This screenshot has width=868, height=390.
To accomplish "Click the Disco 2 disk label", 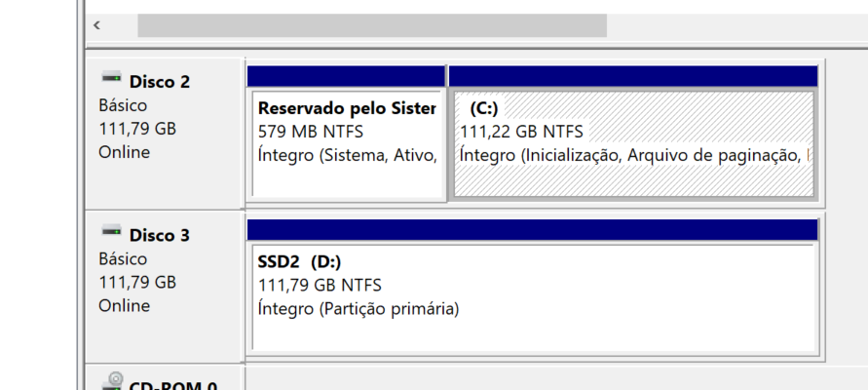I will pyautogui.click(x=159, y=81).
